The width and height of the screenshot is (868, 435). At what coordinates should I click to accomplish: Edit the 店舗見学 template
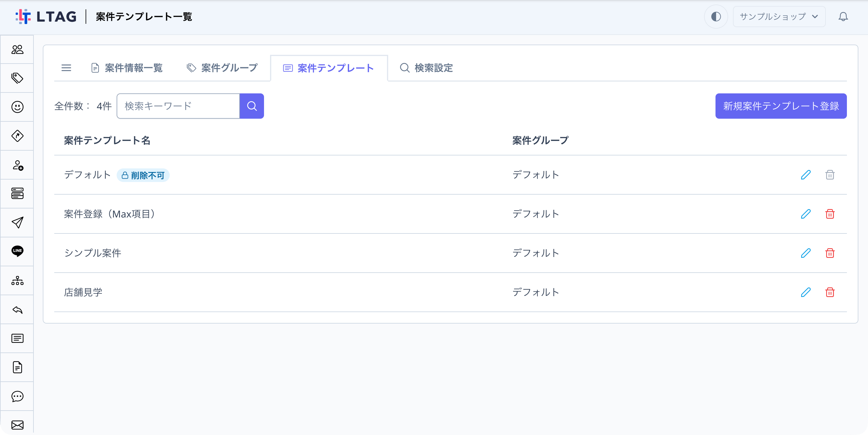point(805,292)
